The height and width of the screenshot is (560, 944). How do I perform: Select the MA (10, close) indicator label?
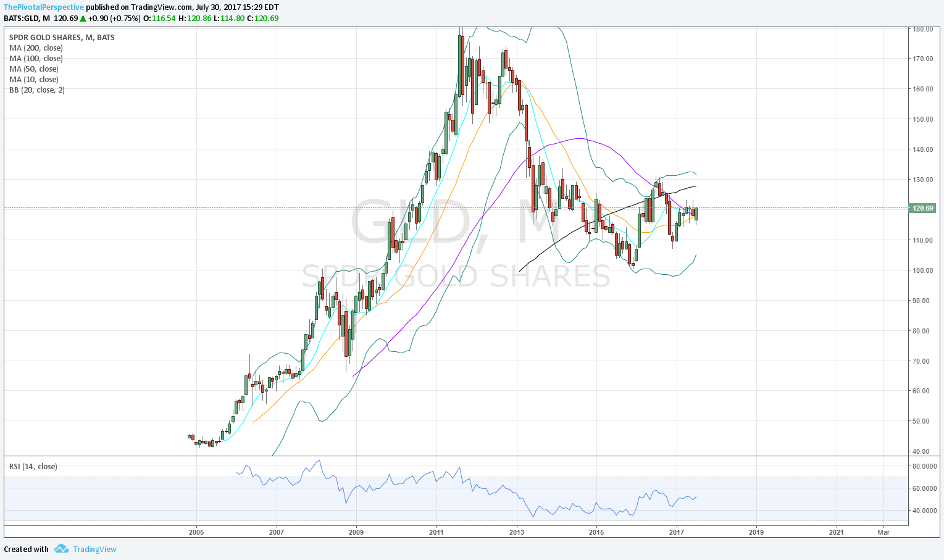[x=34, y=79]
